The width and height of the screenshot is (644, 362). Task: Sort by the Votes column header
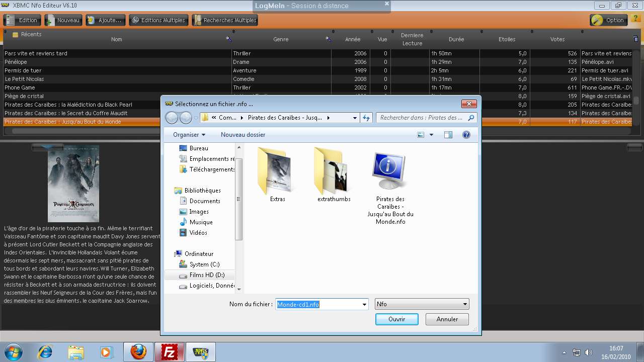point(557,39)
